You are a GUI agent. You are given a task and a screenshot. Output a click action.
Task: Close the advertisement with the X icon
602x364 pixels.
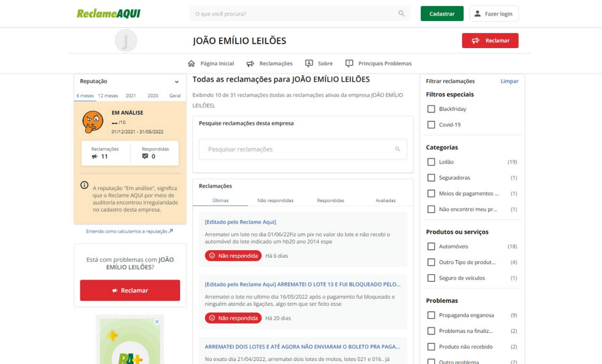[157, 322]
